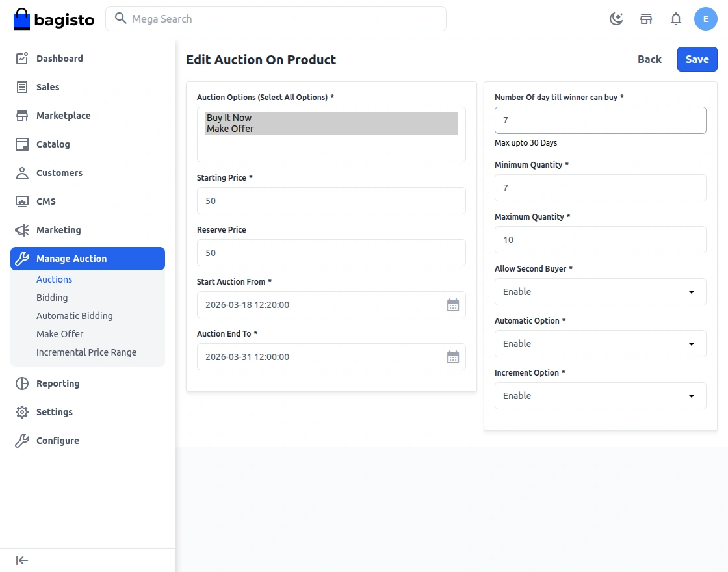This screenshot has height=572, width=728.
Task: Open Incremental Price Range submenu
Action: pos(86,352)
